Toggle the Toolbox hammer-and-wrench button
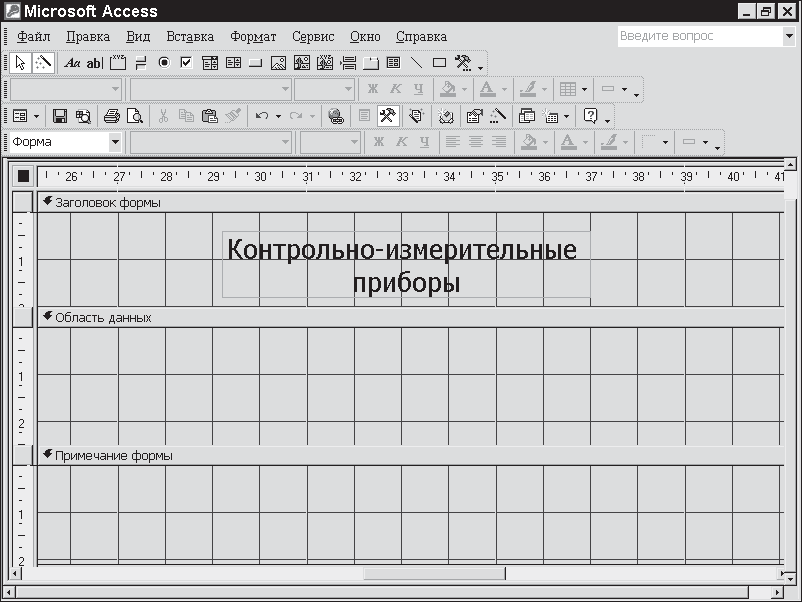 tap(388, 116)
